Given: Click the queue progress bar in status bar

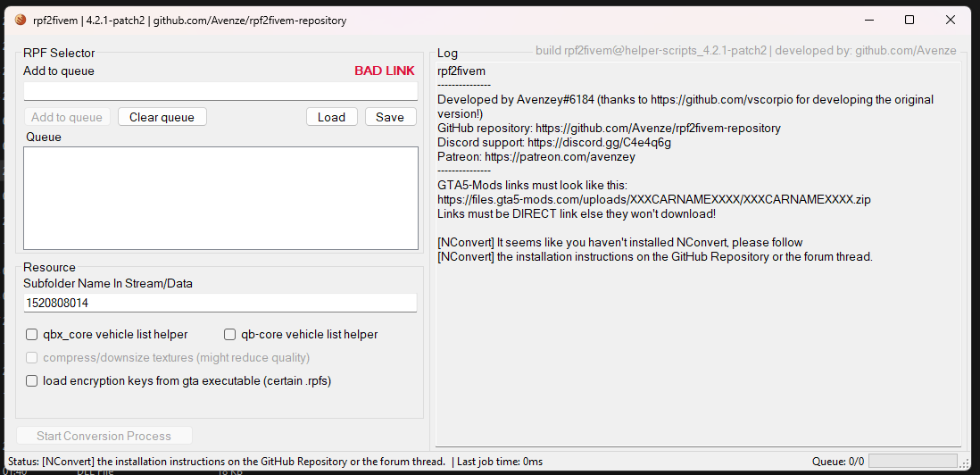Looking at the screenshot, I should [913, 462].
